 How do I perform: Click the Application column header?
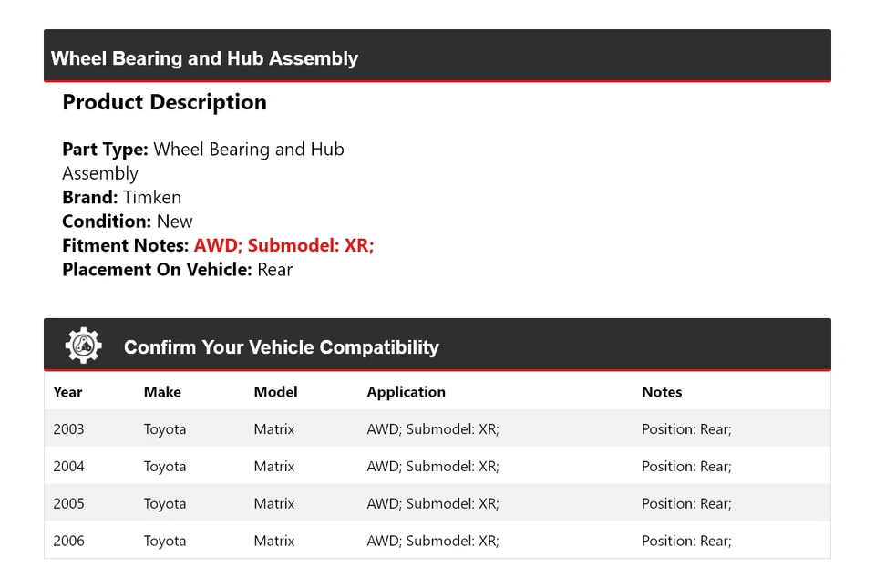[x=406, y=392]
